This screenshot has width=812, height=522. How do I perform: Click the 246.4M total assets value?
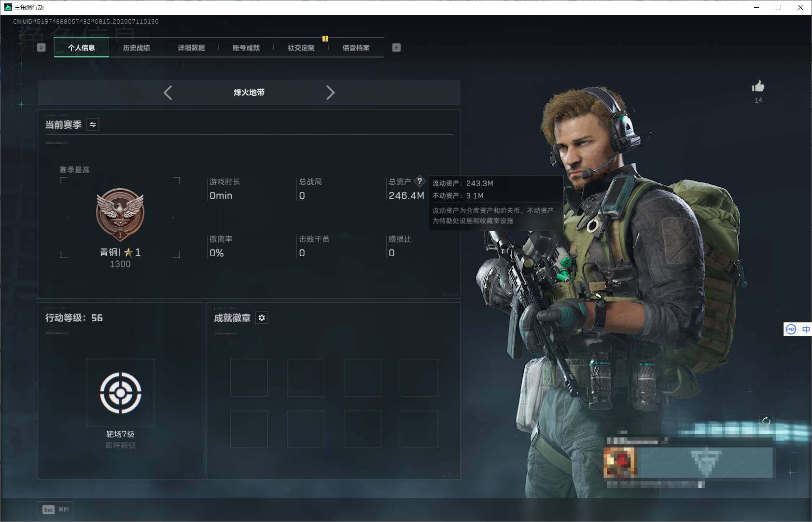(406, 195)
